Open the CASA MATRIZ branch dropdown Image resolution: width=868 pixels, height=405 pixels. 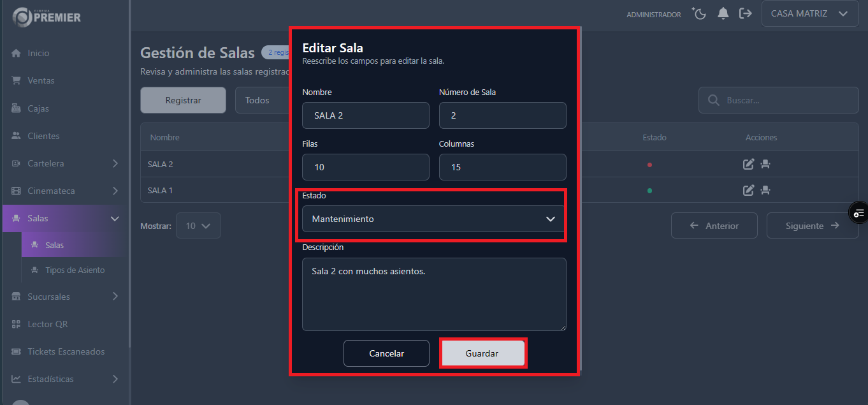point(809,13)
